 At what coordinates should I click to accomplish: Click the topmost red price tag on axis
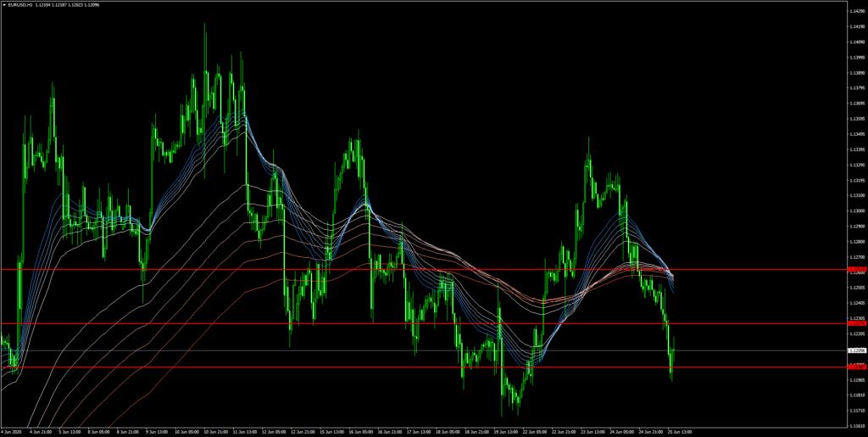click(x=855, y=270)
